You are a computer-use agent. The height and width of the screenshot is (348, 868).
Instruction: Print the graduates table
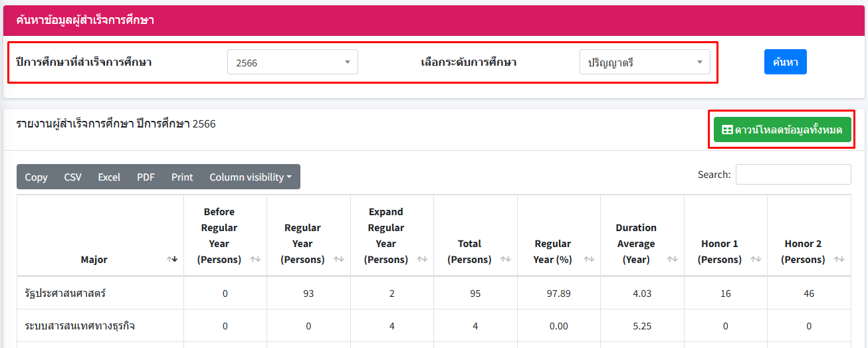tap(182, 177)
